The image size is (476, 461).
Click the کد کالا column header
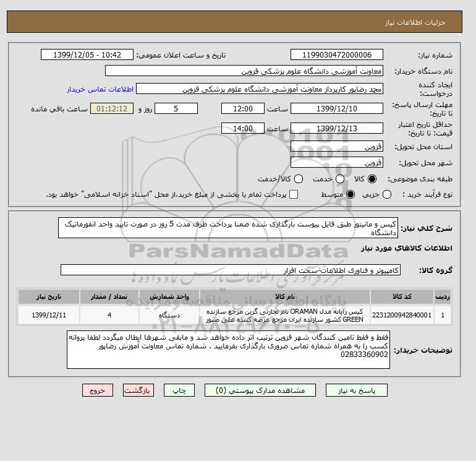coord(402,296)
